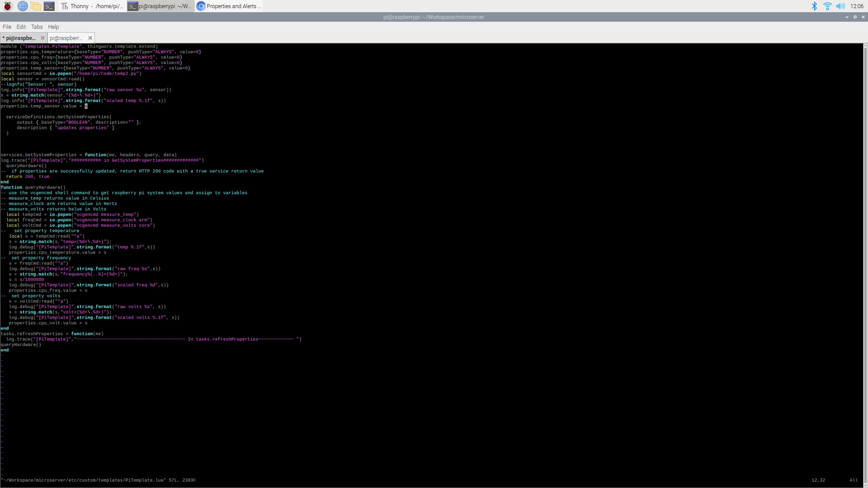Launch the web browser globe icon

coord(22,6)
